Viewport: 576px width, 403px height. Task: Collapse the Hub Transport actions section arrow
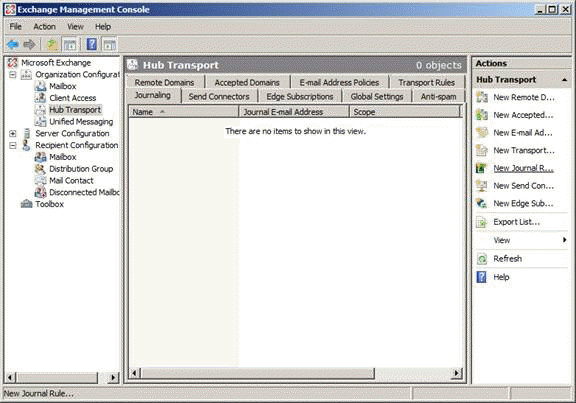565,80
